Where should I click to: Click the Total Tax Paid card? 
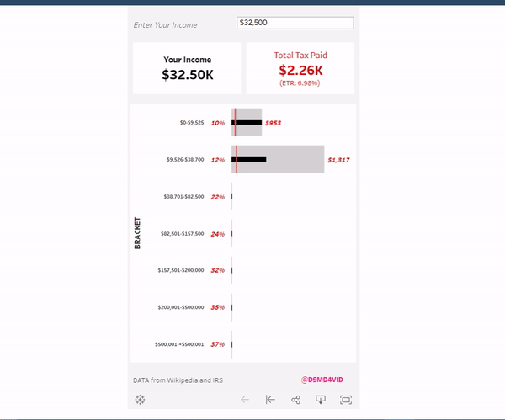click(x=300, y=68)
